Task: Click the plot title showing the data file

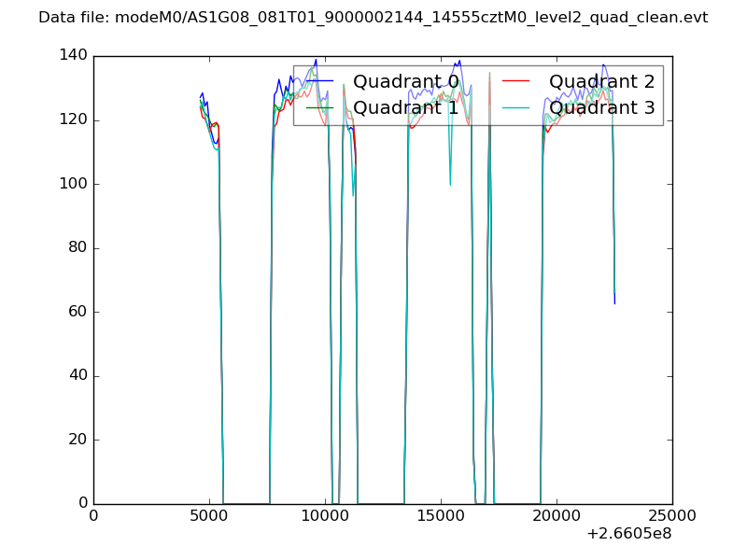Action: (x=373, y=18)
